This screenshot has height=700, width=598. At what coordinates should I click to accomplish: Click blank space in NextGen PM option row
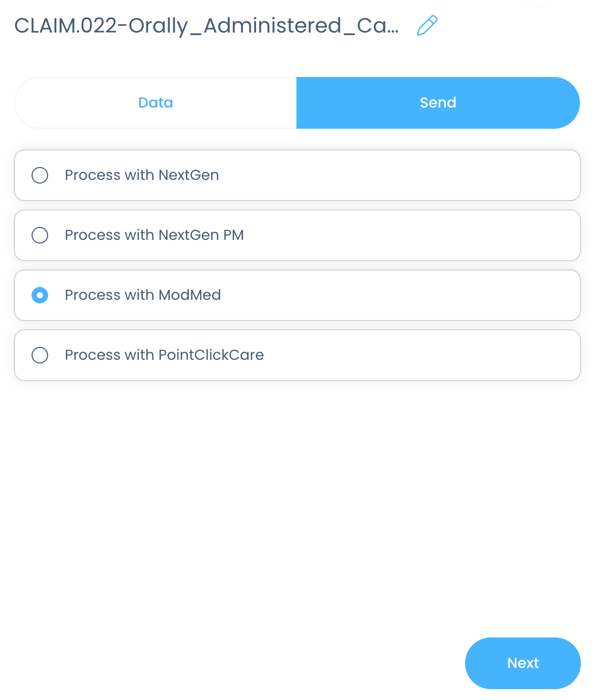pyautogui.click(x=414, y=235)
